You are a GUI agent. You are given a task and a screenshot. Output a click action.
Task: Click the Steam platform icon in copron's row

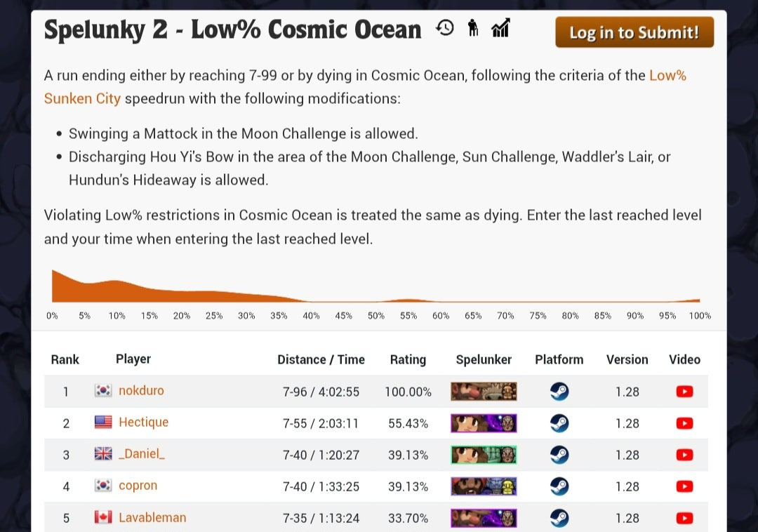click(x=559, y=486)
